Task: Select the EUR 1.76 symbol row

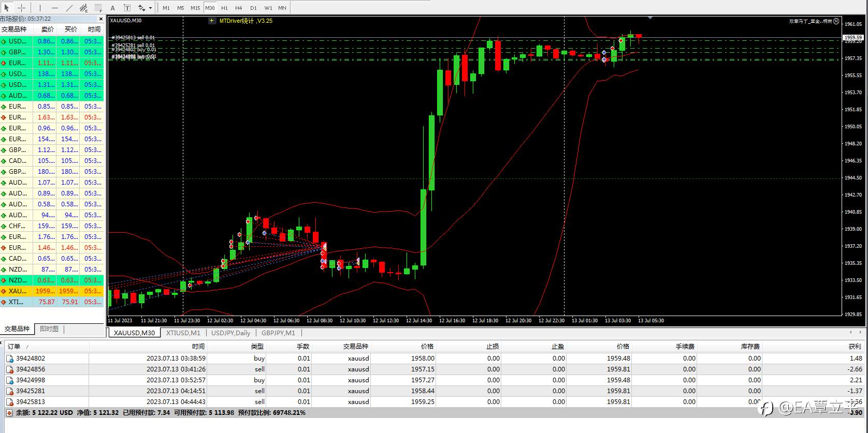Action: [x=52, y=237]
